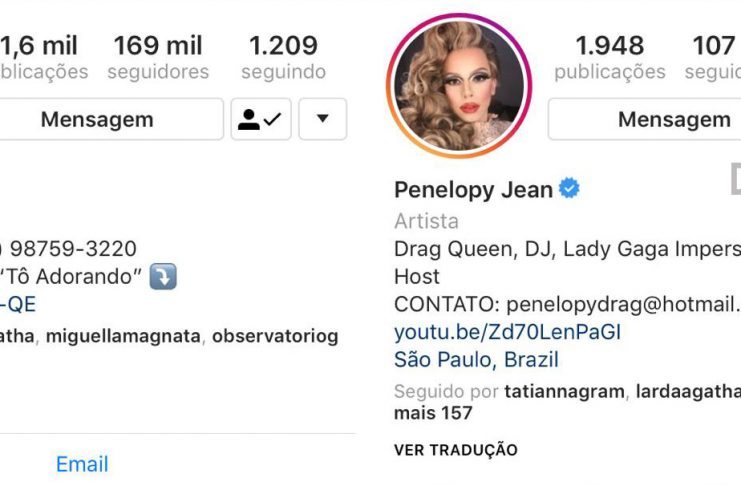741x486 pixels.
Task: Open follower miguellamagnata's profile
Action: [123, 336]
